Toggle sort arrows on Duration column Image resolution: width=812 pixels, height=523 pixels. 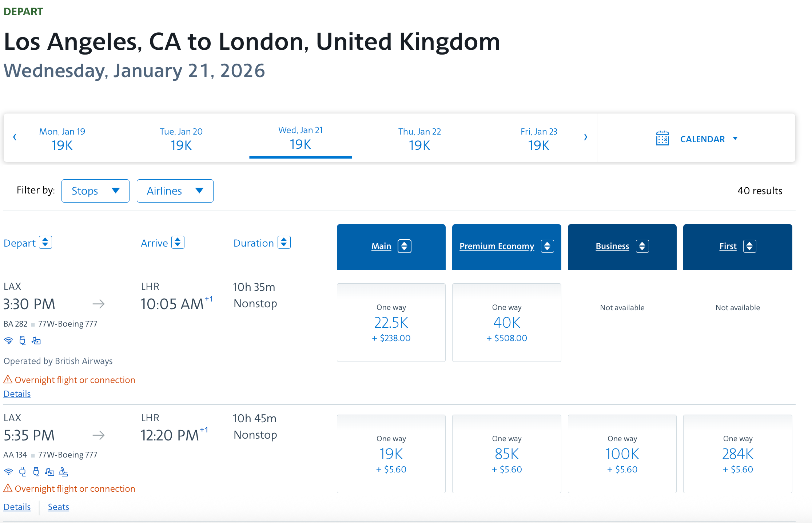click(x=284, y=242)
